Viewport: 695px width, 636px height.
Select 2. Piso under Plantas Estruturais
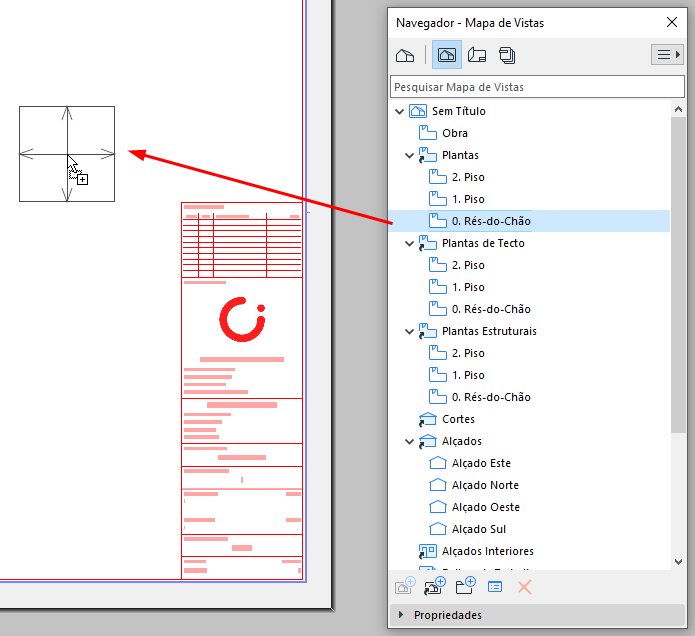[x=468, y=353]
